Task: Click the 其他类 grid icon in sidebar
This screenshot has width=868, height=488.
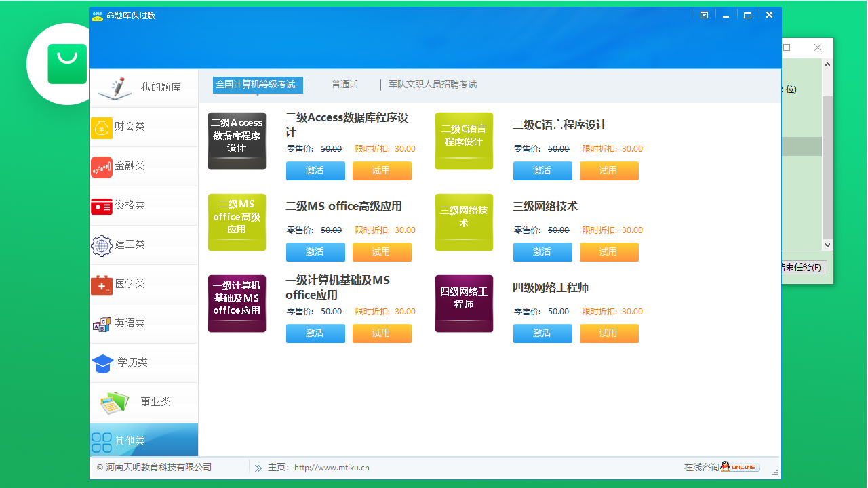Action: (x=102, y=442)
